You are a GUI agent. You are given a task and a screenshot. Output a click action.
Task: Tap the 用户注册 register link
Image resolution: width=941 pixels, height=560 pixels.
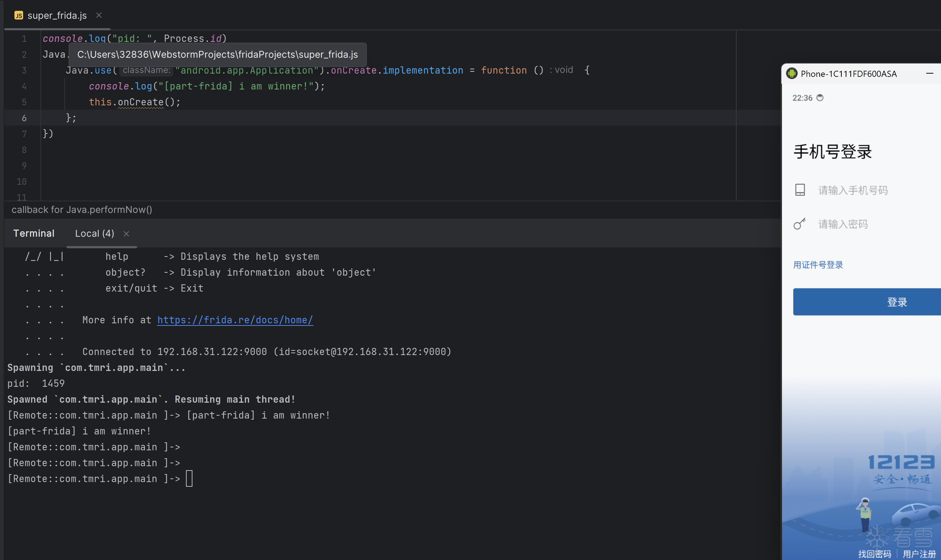pos(919,554)
